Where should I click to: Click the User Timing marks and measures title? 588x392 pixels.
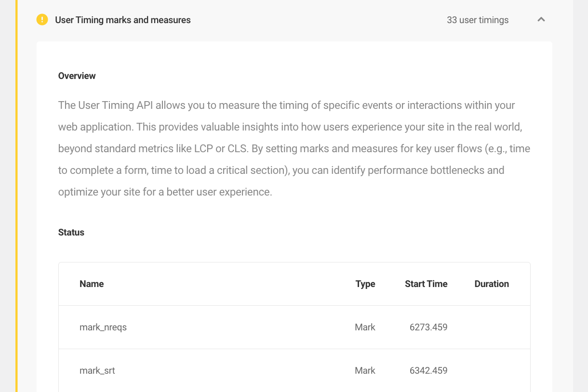pos(123,20)
